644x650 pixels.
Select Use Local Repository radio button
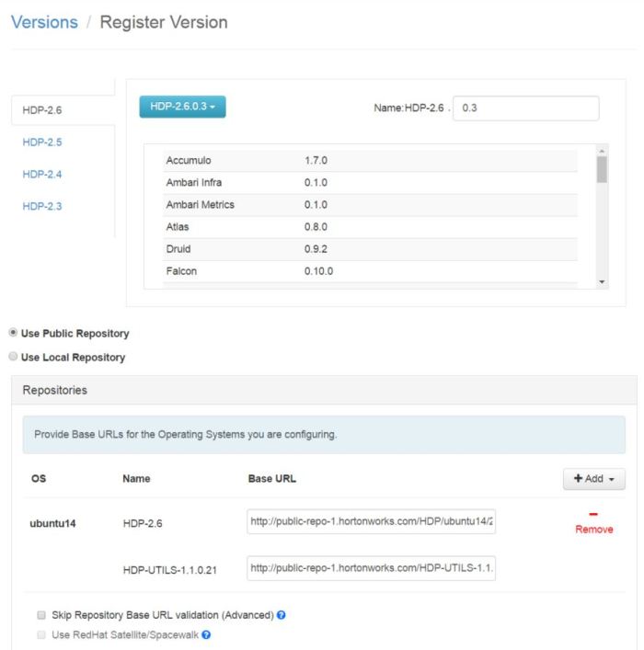pos(13,356)
